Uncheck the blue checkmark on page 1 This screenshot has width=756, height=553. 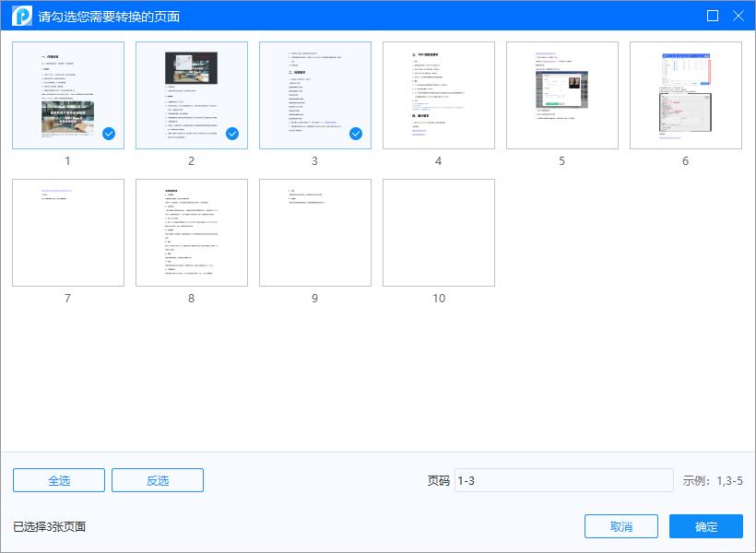pos(109,134)
